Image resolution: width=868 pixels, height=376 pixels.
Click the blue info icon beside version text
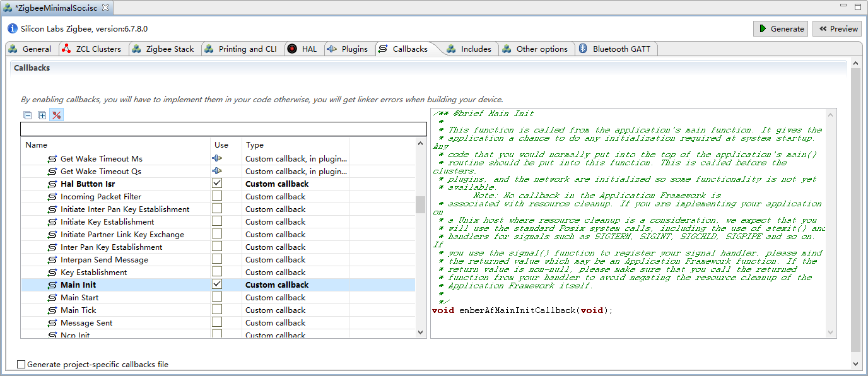click(13, 29)
